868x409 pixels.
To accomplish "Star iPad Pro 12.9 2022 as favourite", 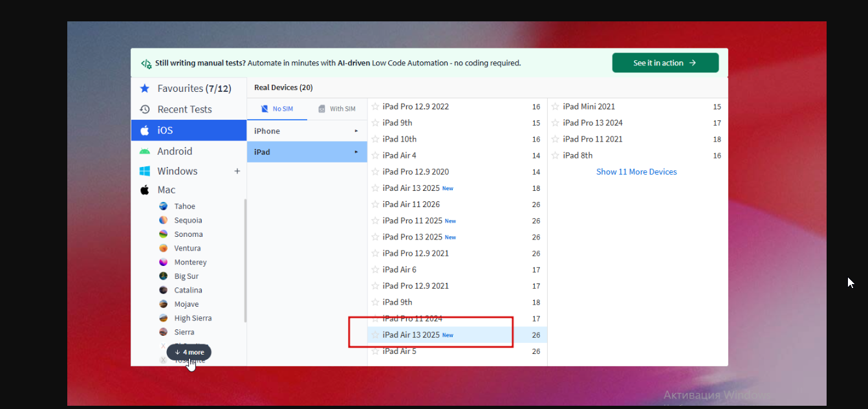I will pos(375,106).
